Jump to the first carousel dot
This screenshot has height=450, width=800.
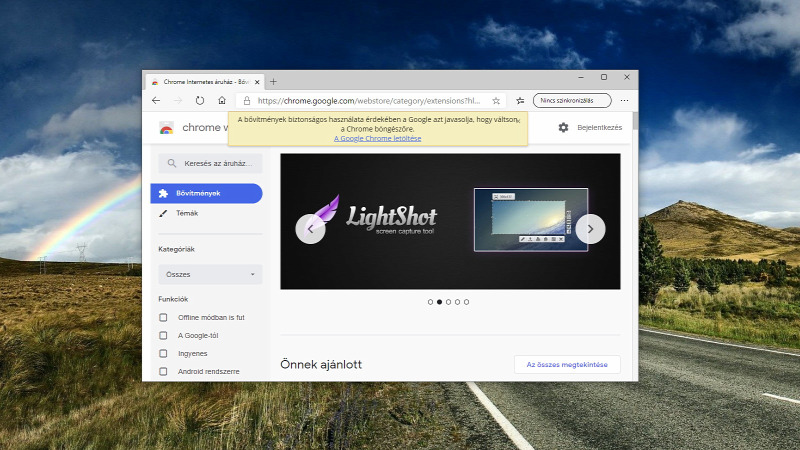click(430, 302)
